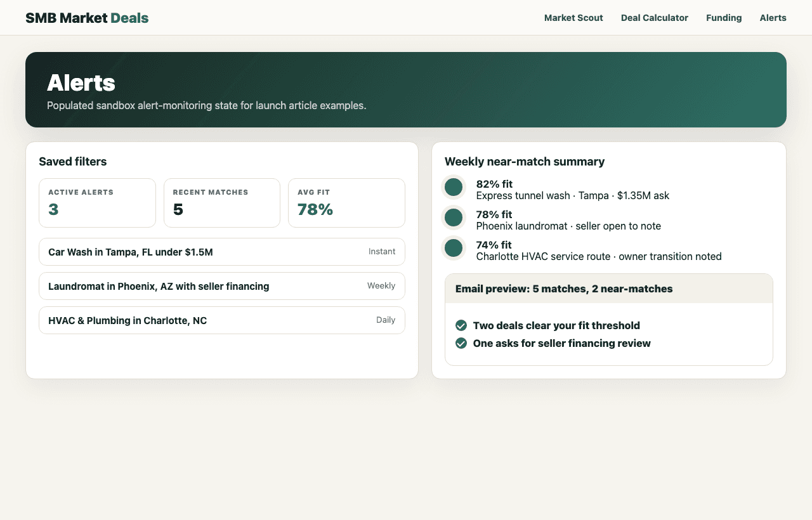Select the Avg Fit stat card
Image resolution: width=812 pixels, height=520 pixels.
346,203
